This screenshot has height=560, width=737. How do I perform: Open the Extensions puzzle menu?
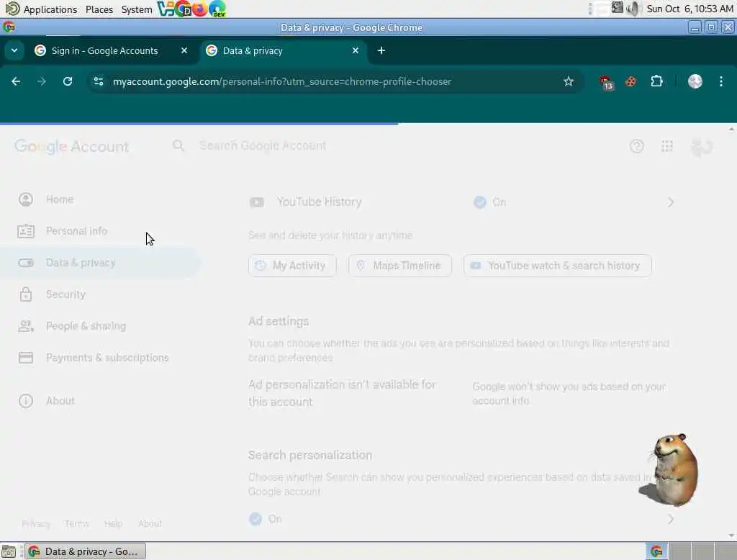click(656, 81)
